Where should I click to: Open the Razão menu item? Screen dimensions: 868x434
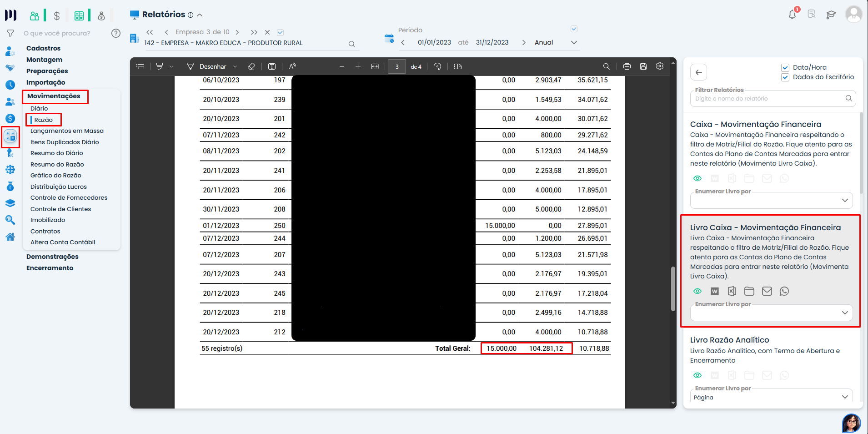pos(44,120)
